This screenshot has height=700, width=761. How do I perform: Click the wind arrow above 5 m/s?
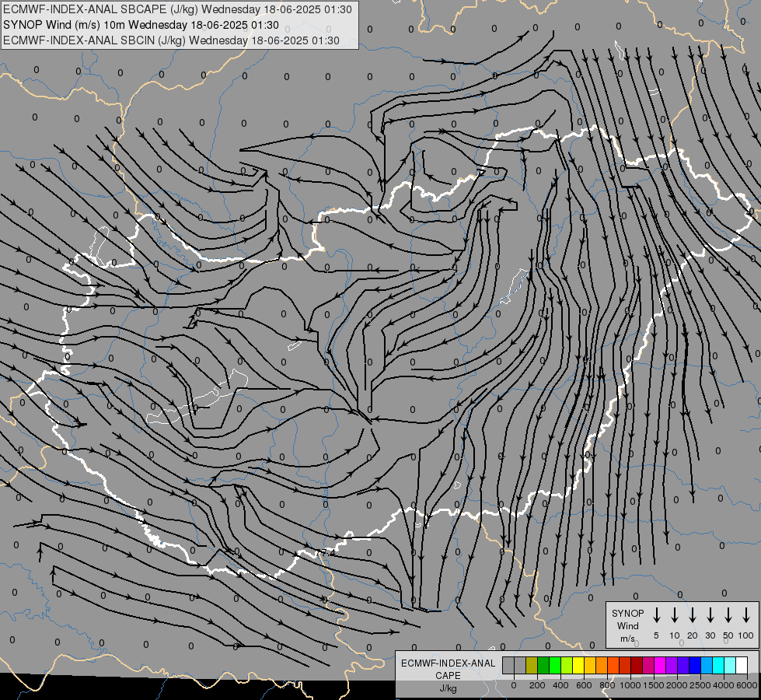[656, 615]
